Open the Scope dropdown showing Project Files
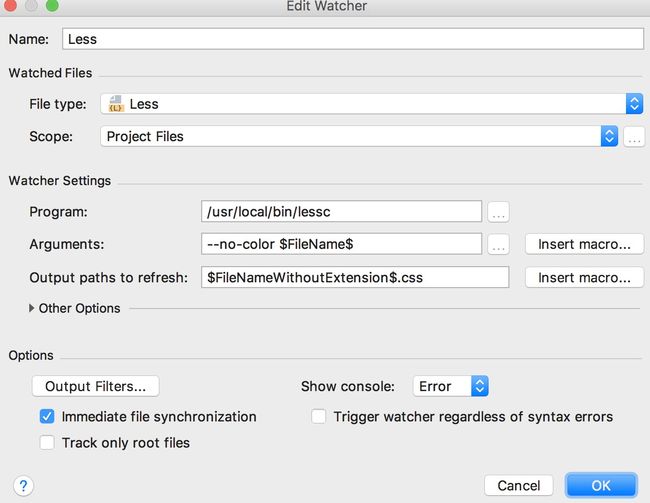The height and width of the screenshot is (503, 650). click(x=359, y=136)
